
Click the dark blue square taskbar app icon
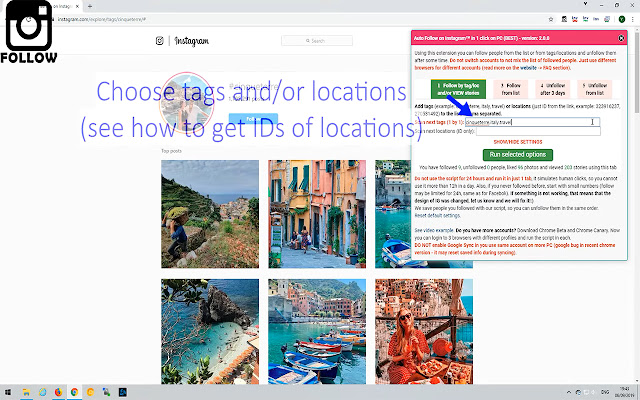click(122, 392)
